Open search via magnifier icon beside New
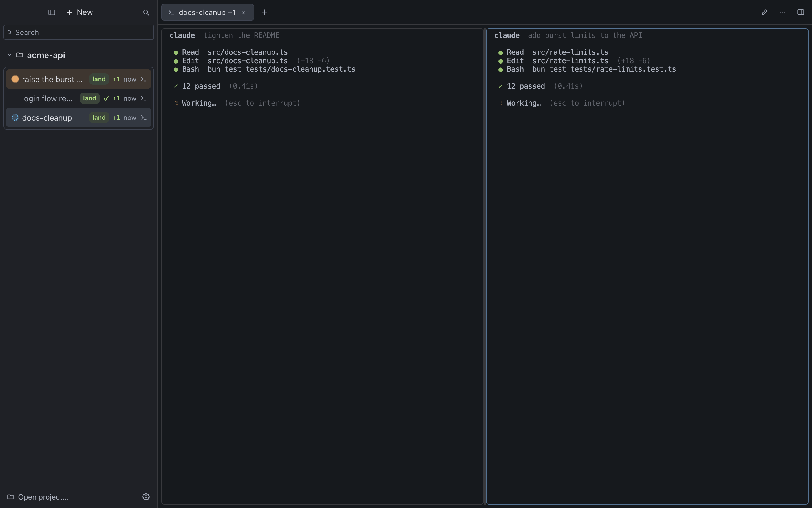Viewport: 812px width, 508px height. tap(146, 12)
